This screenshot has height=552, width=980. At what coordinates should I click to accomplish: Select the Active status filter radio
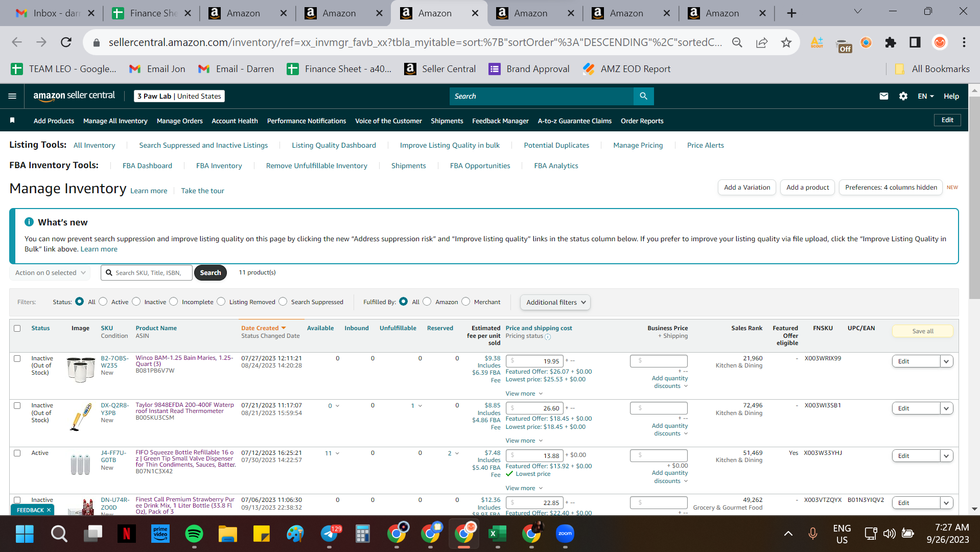[103, 302]
